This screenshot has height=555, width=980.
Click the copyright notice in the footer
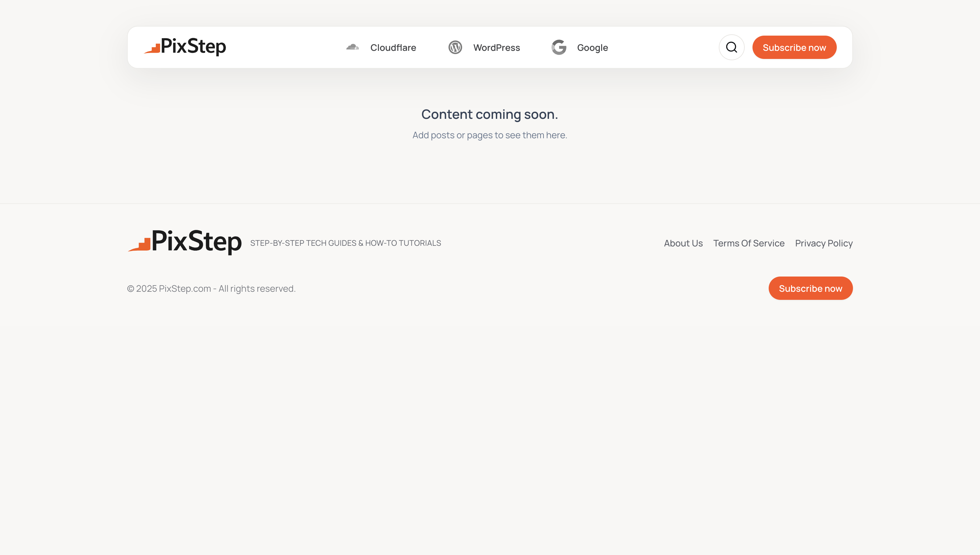(211, 289)
